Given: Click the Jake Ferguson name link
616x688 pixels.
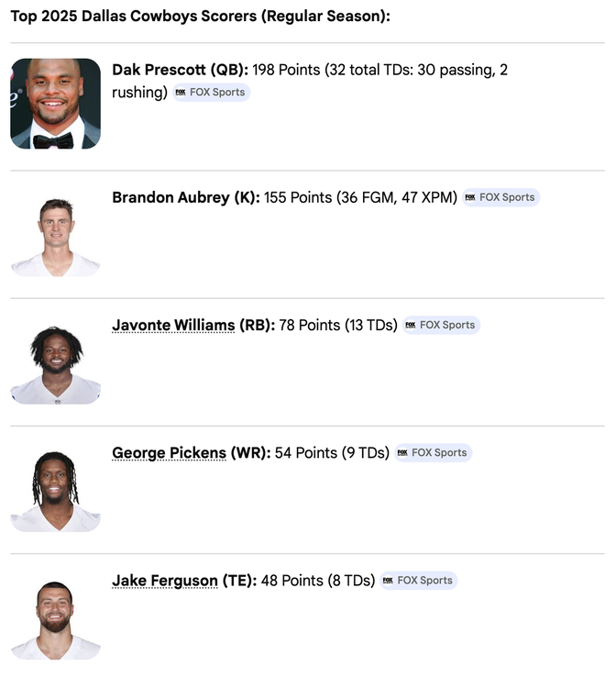Looking at the screenshot, I should click(165, 581).
